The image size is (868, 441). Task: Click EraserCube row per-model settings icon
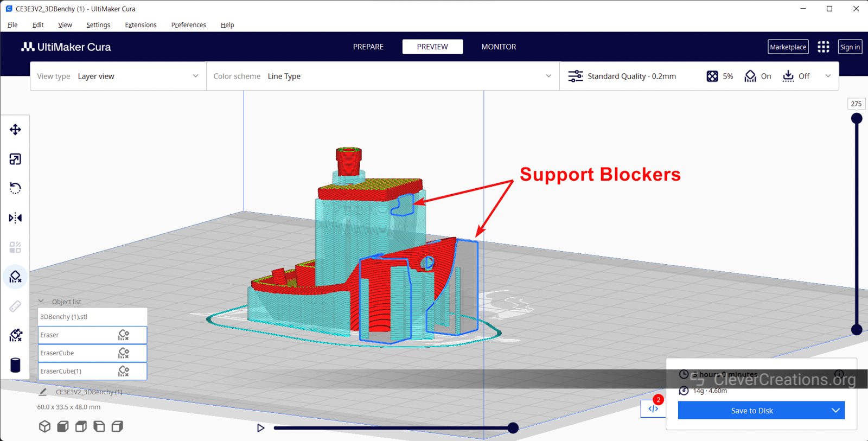124,353
